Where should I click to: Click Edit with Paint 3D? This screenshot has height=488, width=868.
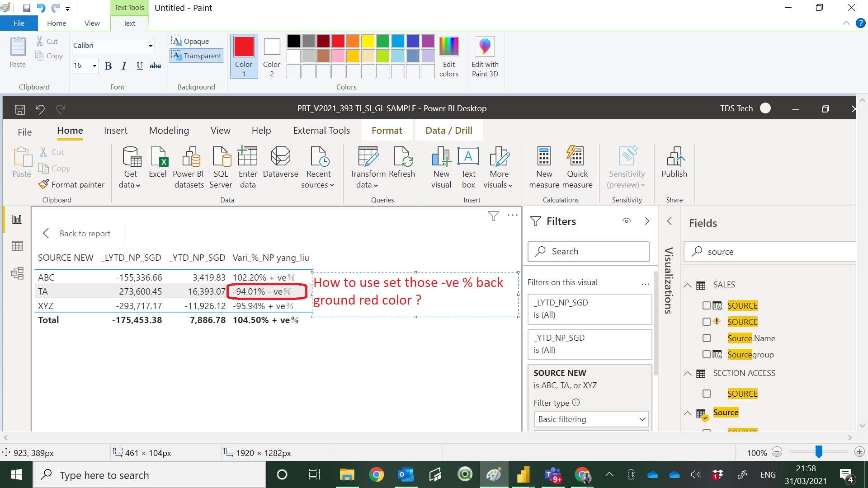point(485,57)
